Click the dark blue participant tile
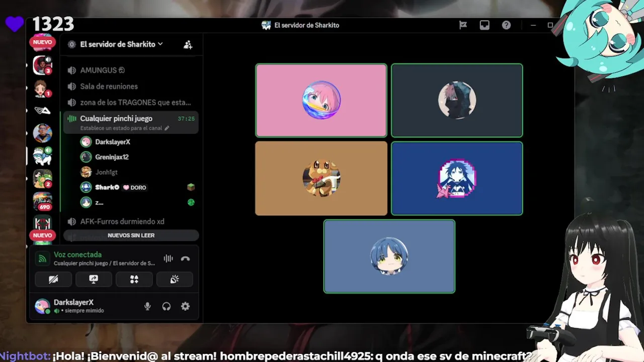644x362 pixels. (x=457, y=178)
